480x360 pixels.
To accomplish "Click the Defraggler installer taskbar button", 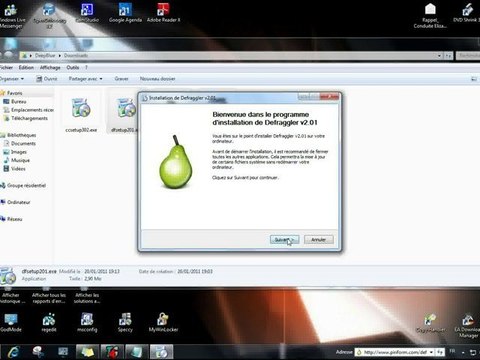I will point(161,352).
